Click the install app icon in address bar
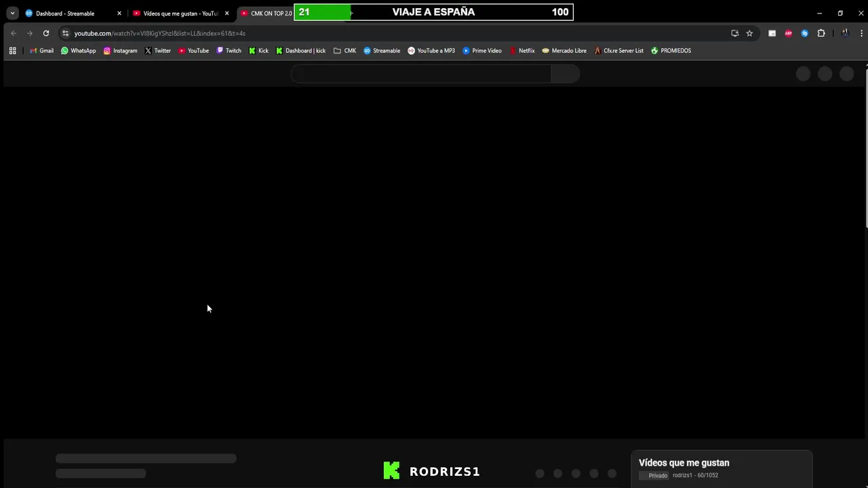This screenshot has height=488, width=868. click(734, 33)
